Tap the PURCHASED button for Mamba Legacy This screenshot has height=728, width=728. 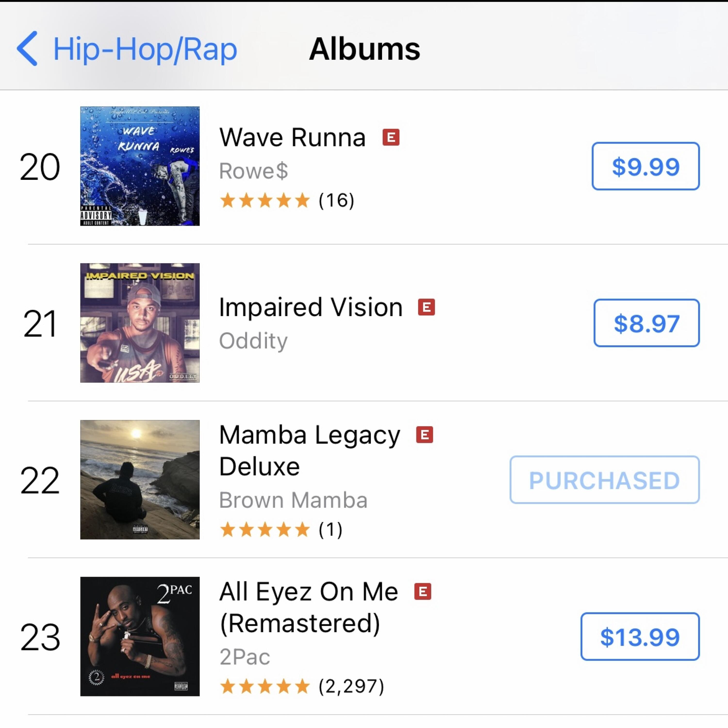(x=604, y=480)
